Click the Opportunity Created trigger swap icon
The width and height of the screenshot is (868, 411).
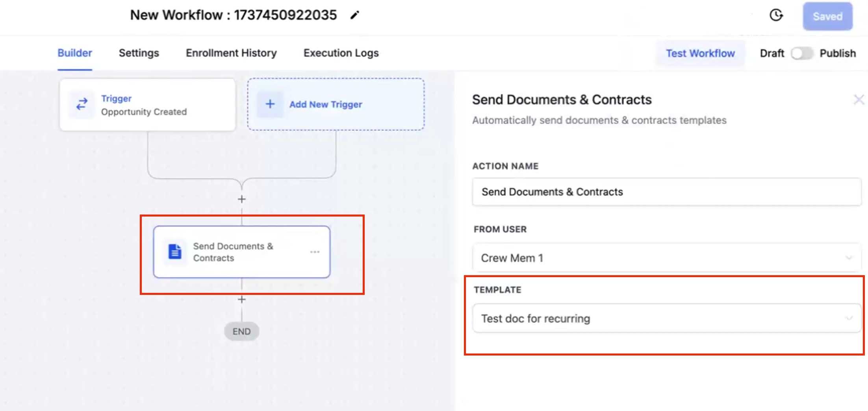click(x=82, y=104)
